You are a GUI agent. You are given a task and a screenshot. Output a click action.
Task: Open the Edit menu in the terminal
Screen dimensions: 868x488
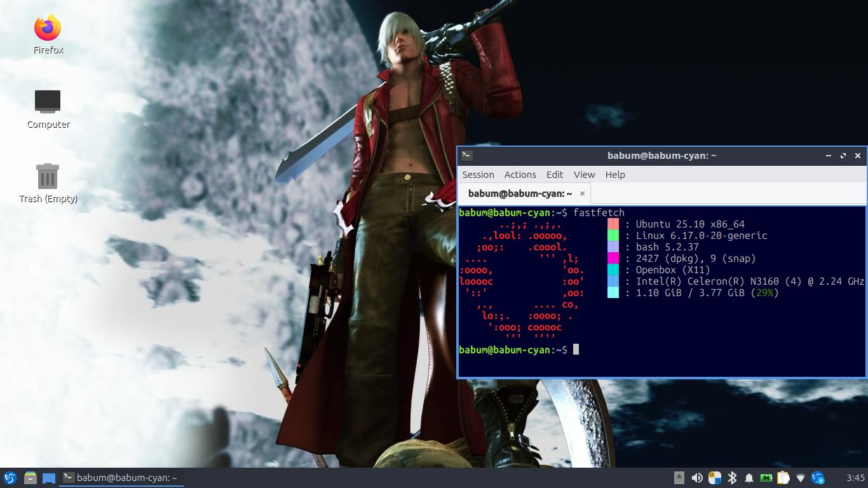(x=554, y=175)
